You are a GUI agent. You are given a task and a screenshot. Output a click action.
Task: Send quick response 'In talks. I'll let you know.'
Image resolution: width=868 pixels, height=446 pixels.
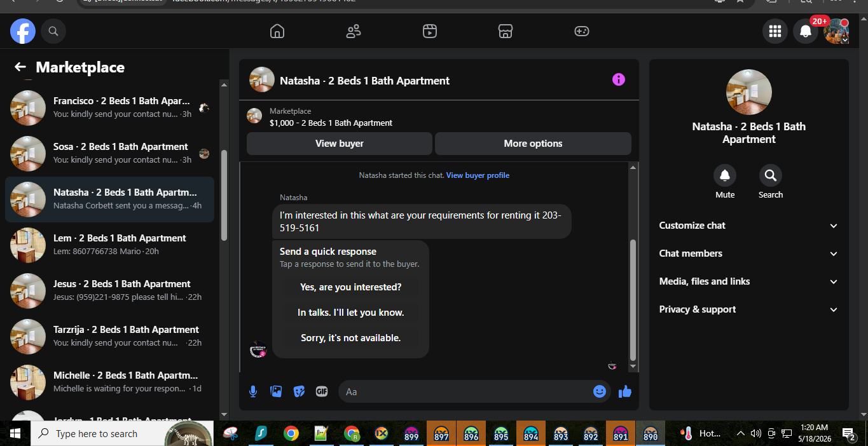[351, 313]
